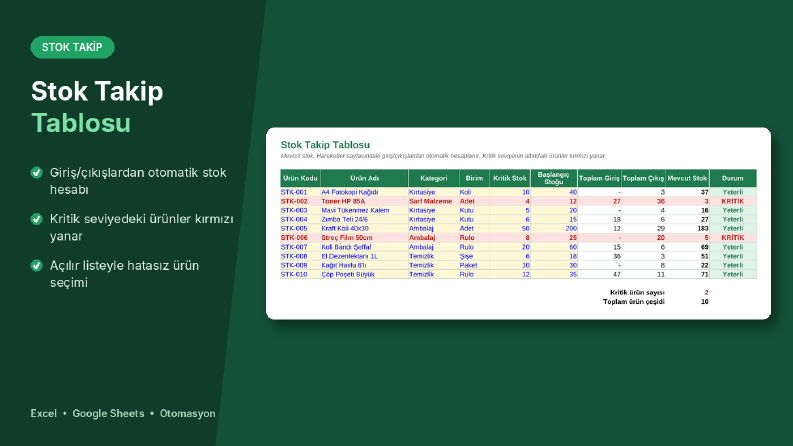Click the Yeterli status in the STK-010 row
This screenshot has height=446, width=793.
733,275
